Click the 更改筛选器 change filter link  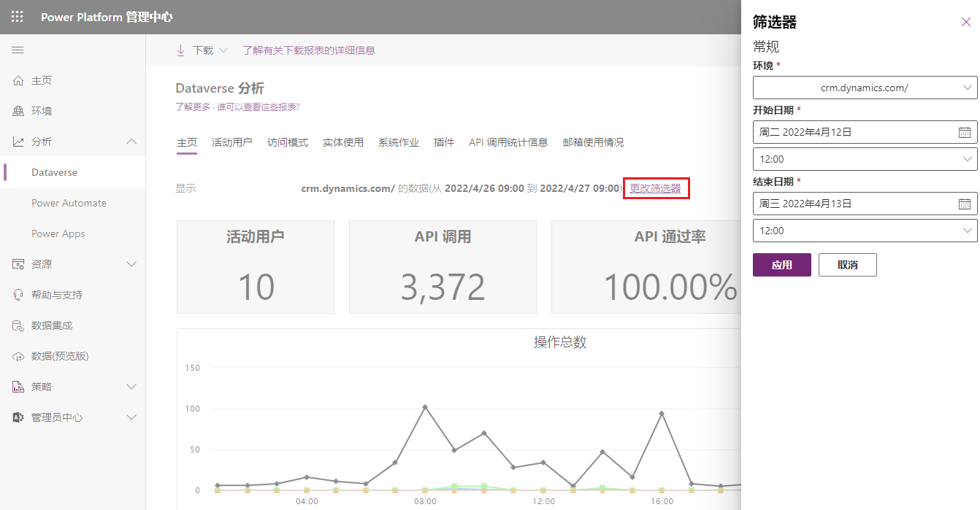point(655,188)
